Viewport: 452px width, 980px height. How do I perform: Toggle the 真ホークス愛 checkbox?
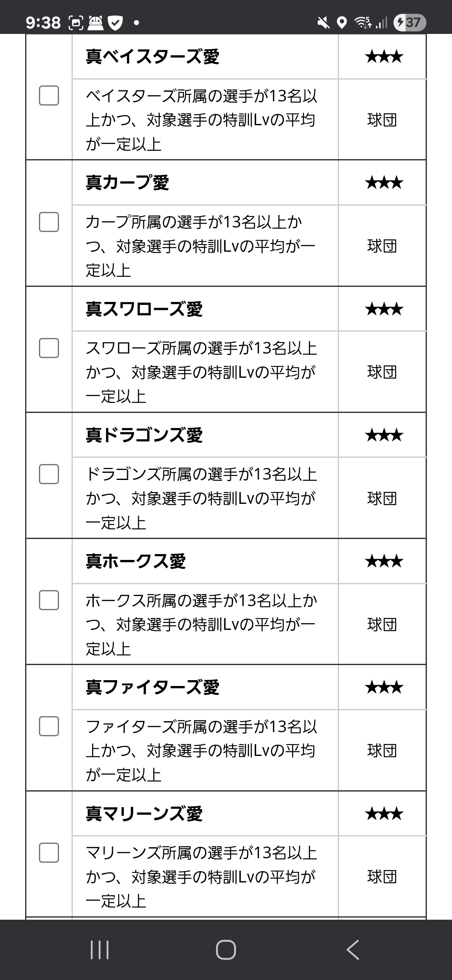(x=49, y=600)
